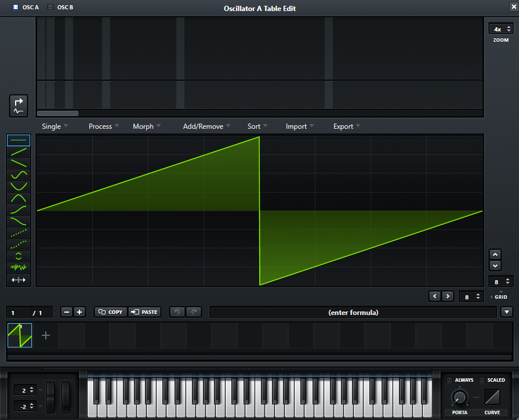Open the 4x zoom selector
This screenshot has width=519, height=420.
pyautogui.click(x=500, y=28)
